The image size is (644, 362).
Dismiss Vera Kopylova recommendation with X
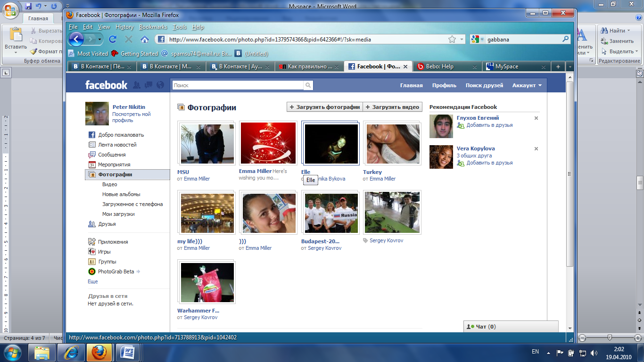536,148
